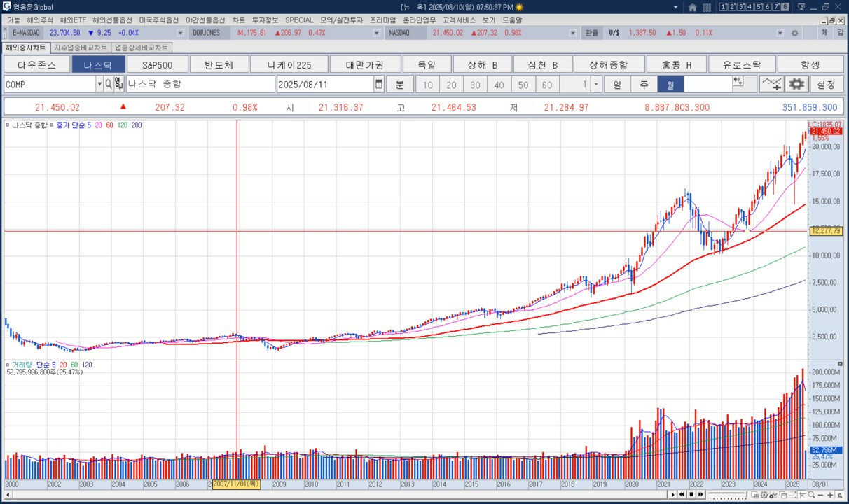Image resolution: width=849 pixels, height=504 pixels.
Task: Click the 설정 settings button
Action: [826, 84]
